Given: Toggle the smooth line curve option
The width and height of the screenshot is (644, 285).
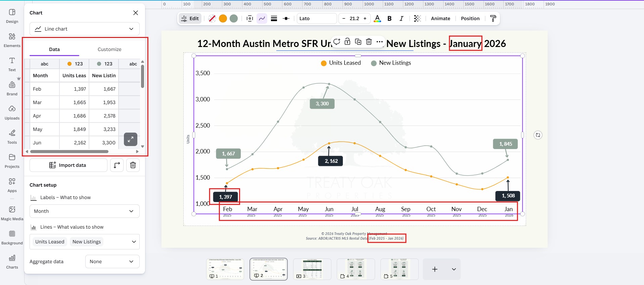Looking at the screenshot, I should click(262, 18).
